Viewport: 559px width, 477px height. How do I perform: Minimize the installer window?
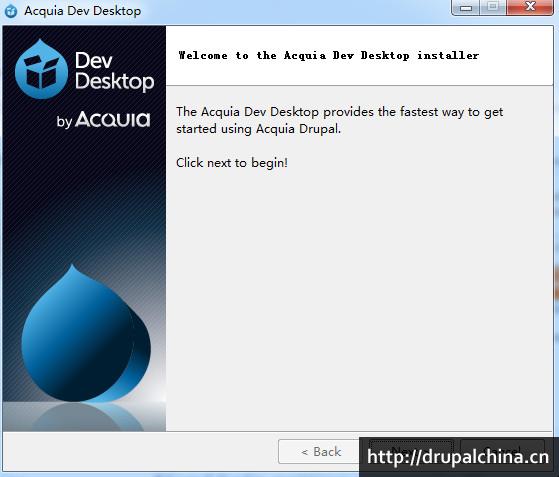(466, 7)
